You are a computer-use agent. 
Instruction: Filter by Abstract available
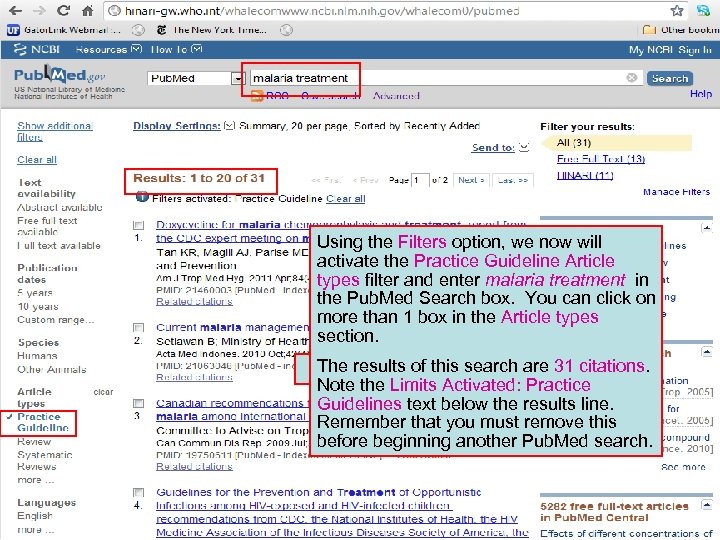[x=60, y=207]
